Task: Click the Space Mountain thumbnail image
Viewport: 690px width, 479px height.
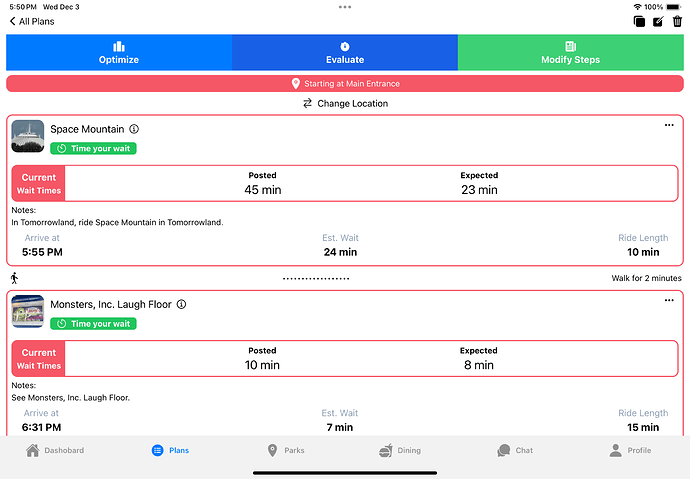Action: click(x=28, y=136)
